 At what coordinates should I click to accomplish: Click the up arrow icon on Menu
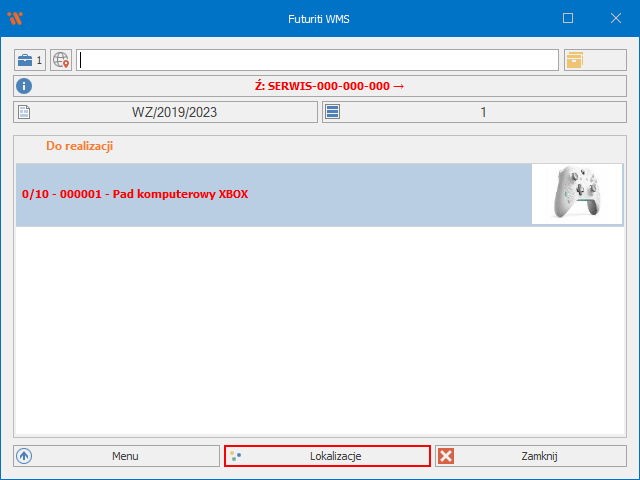[x=25, y=456]
